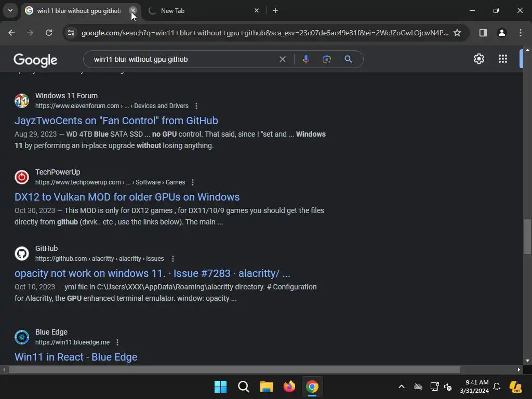532x399 pixels.
Task: Click the win11.blueedge.me URL
Action: (x=72, y=342)
